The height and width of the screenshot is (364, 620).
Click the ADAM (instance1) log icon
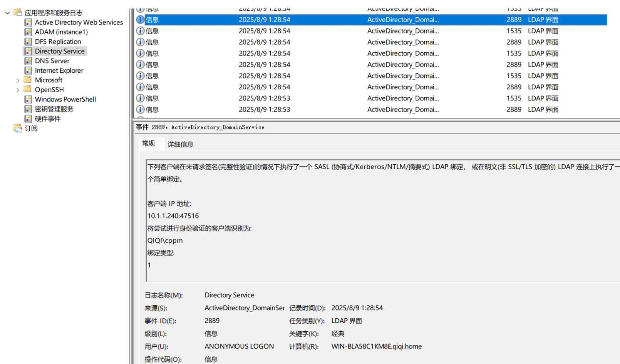(28, 32)
